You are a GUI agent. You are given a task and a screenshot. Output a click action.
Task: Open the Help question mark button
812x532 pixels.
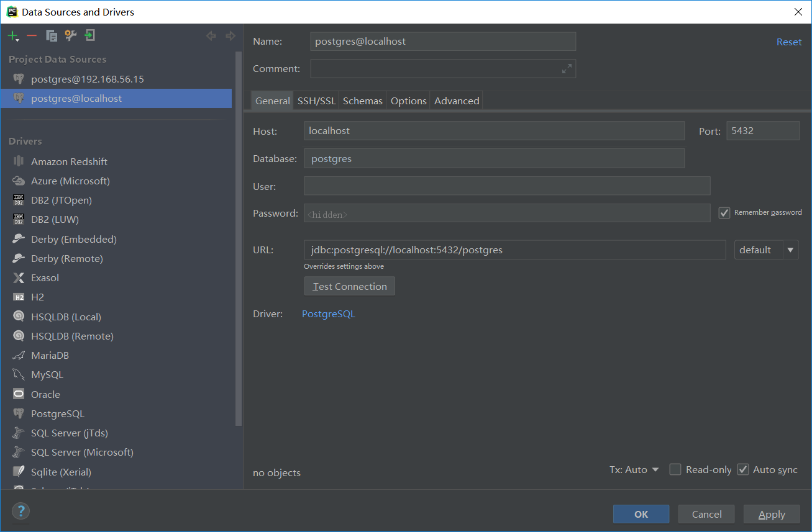tap(21, 511)
